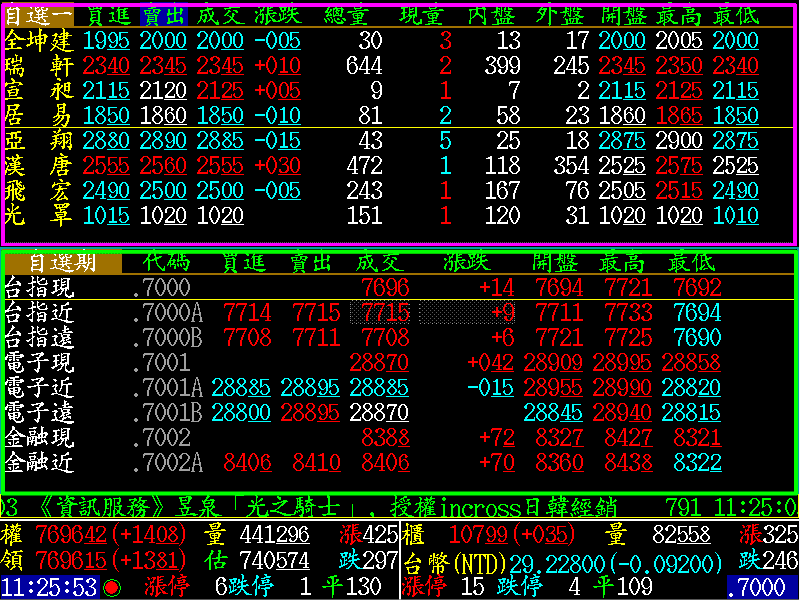800x600 pixels.
Task: Select the 自選一 watchlist tab
Action: coord(38,16)
